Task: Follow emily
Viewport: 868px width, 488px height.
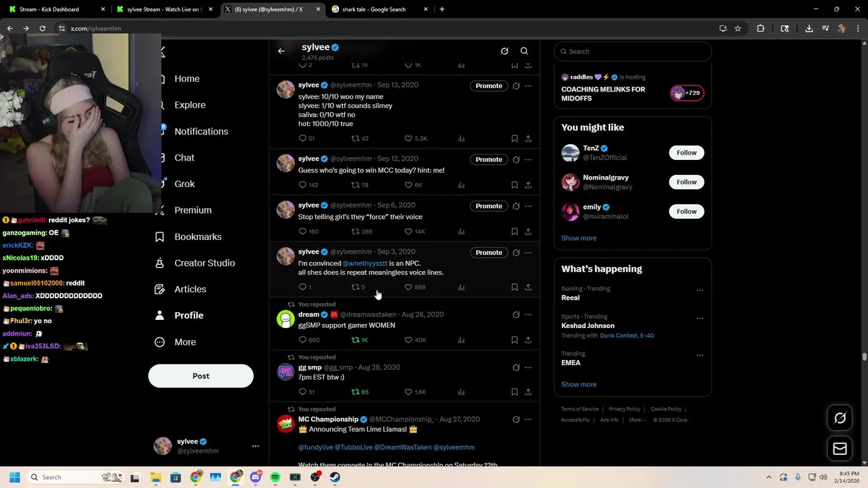Action: tap(686, 211)
